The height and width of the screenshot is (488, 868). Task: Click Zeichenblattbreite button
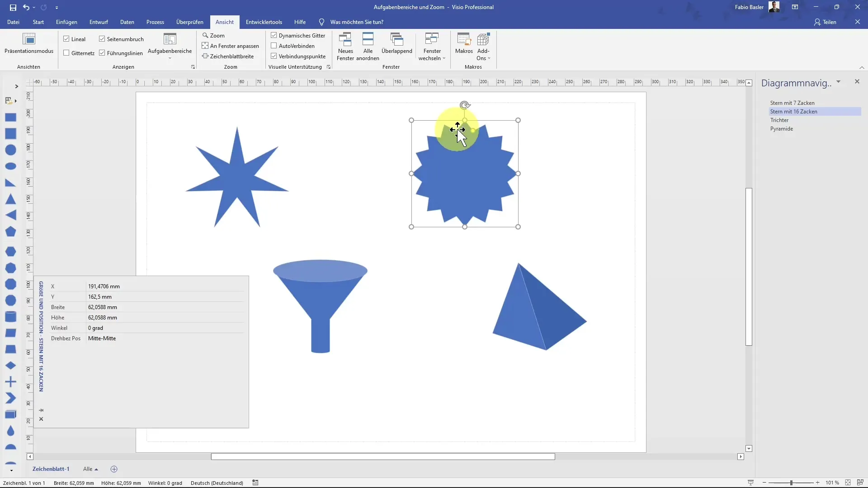click(x=228, y=56)
